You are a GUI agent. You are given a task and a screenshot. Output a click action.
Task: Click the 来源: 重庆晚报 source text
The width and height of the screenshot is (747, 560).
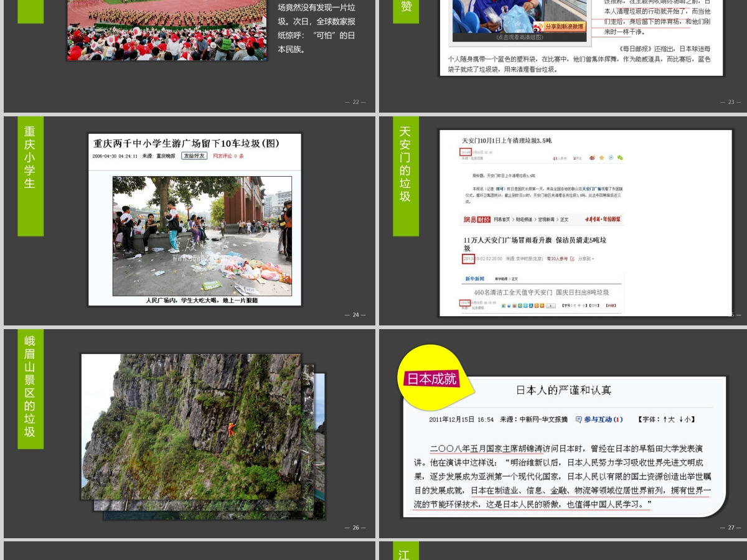(x=159, y=156)
